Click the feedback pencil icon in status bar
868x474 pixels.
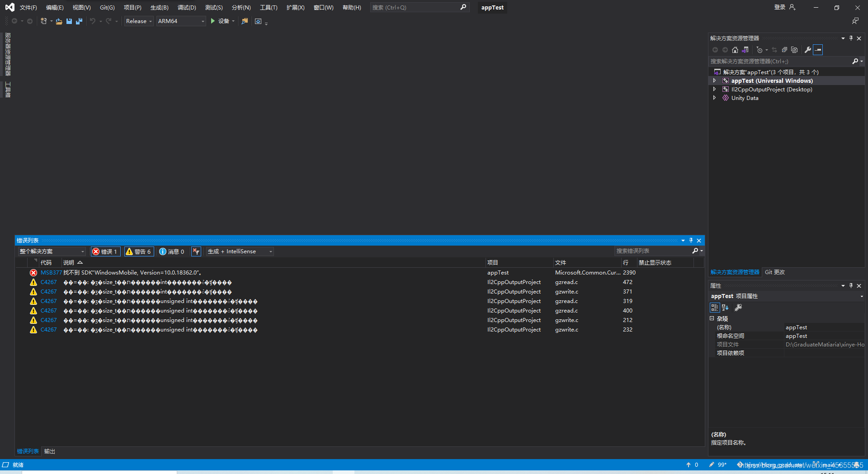pos(712,465)
